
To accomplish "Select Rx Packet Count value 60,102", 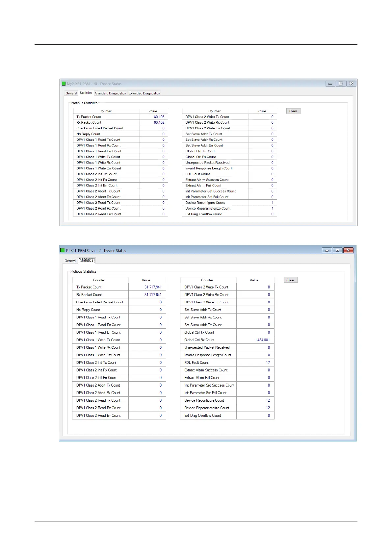I will coord(159,122).
